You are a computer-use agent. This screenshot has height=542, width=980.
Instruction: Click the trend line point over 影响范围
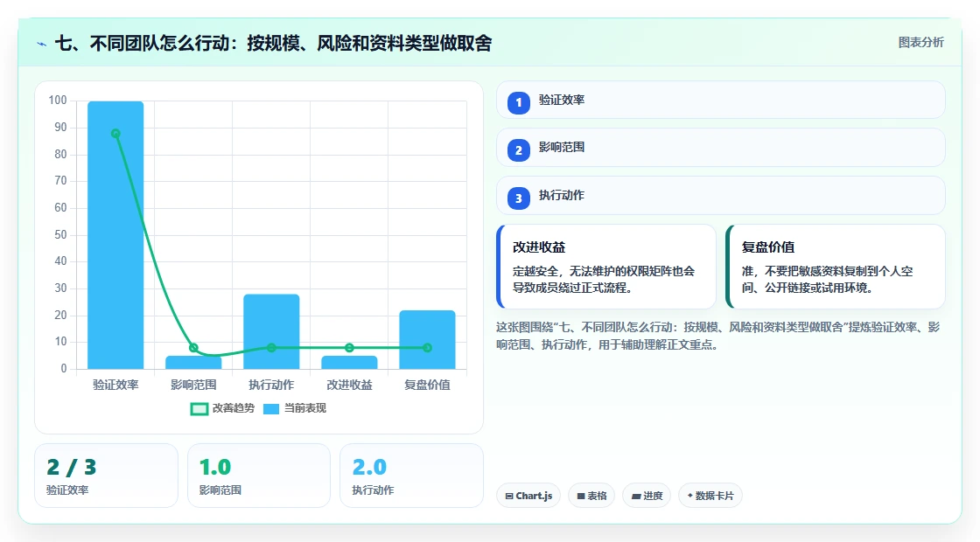click(x=193, y=348)
